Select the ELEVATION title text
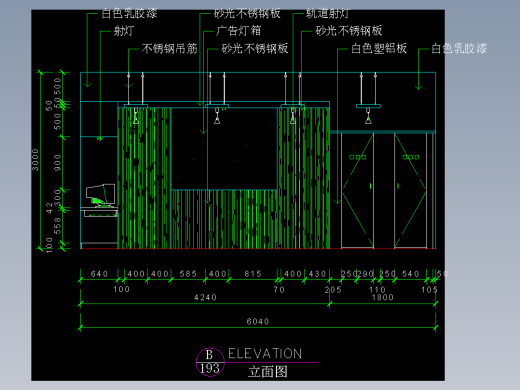Image resolution: width=520 pixels, height=390 pixels. pyautogui.click(x=265, y=354)
